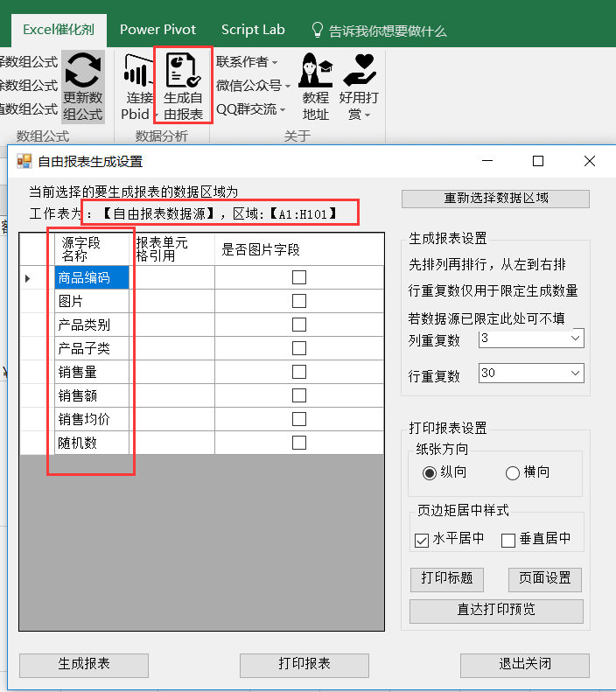
Task: Select the 商品编码 field cell
Action: [x=92, y=277]
